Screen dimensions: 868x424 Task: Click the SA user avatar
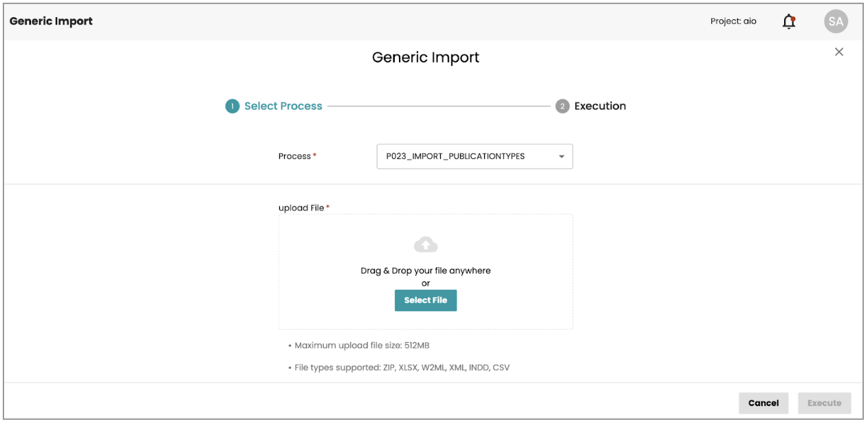click(836, 22)
